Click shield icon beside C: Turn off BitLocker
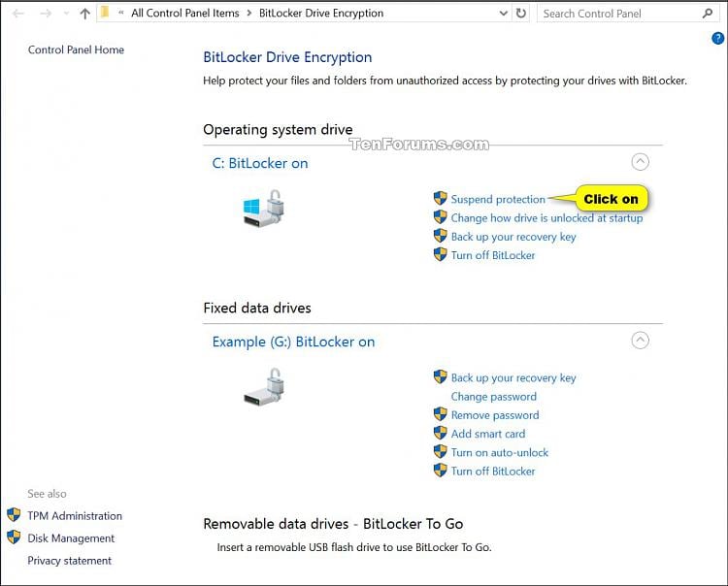728x586 pixels. tap(440, 254)
